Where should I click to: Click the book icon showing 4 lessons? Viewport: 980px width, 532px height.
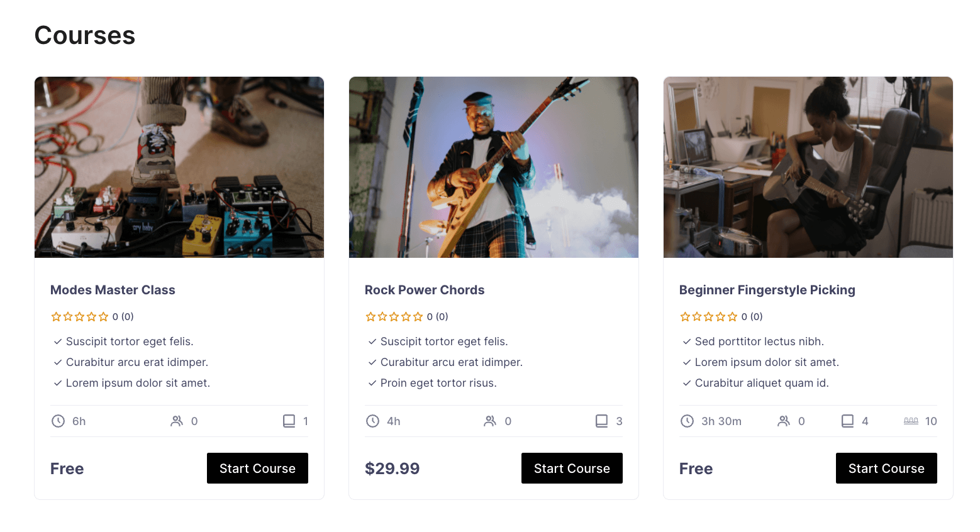pos(847,421)
